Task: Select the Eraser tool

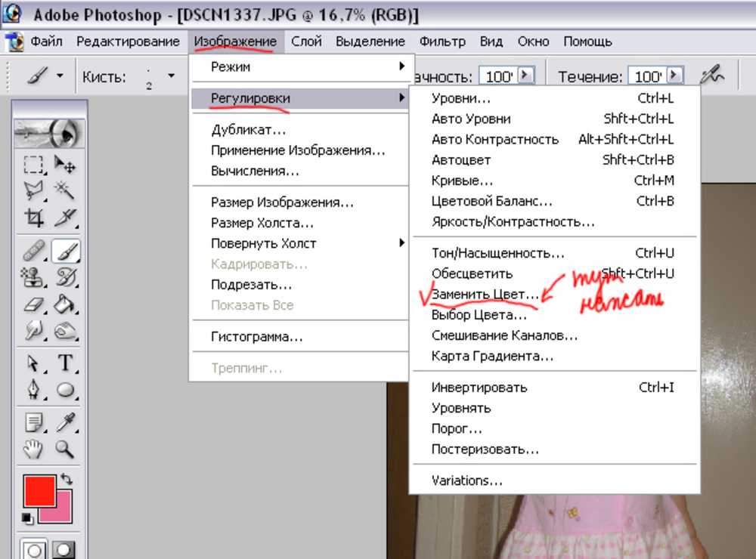Action: (x=33, y=304)
